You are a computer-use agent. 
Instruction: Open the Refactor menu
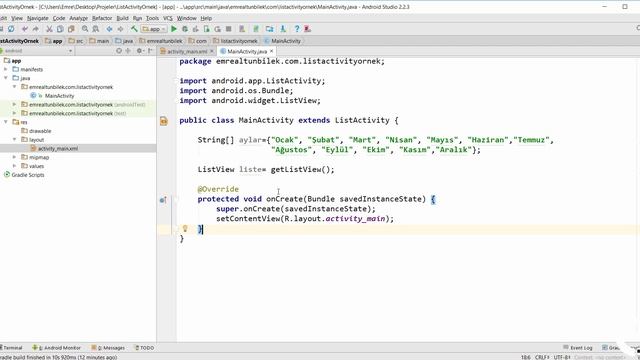coord(102,18)
